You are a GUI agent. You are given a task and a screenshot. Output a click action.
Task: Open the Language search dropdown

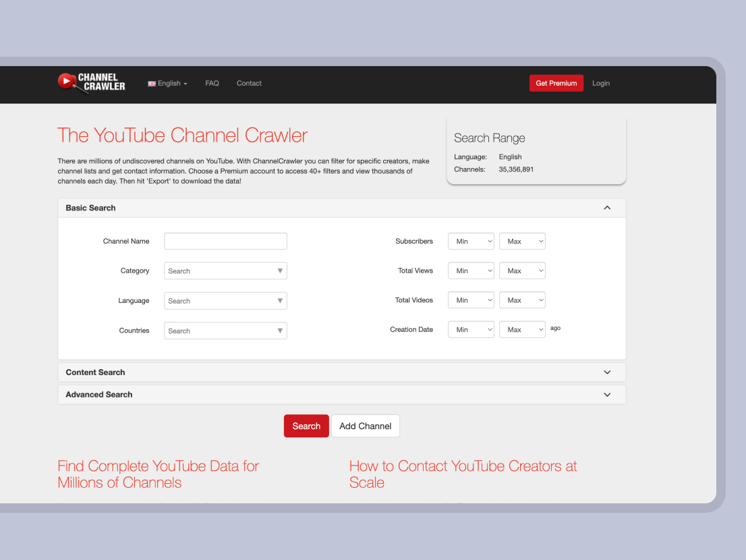[225, 301]
